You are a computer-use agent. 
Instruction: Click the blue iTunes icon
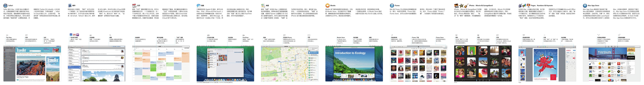(x=392, y=5)
